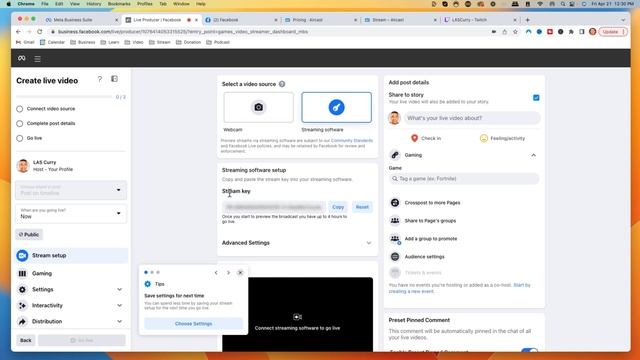Open the help question mark beside Create live video
Image resolution: width=640 pixels, height=360 pixels.
tap(100, 79)
